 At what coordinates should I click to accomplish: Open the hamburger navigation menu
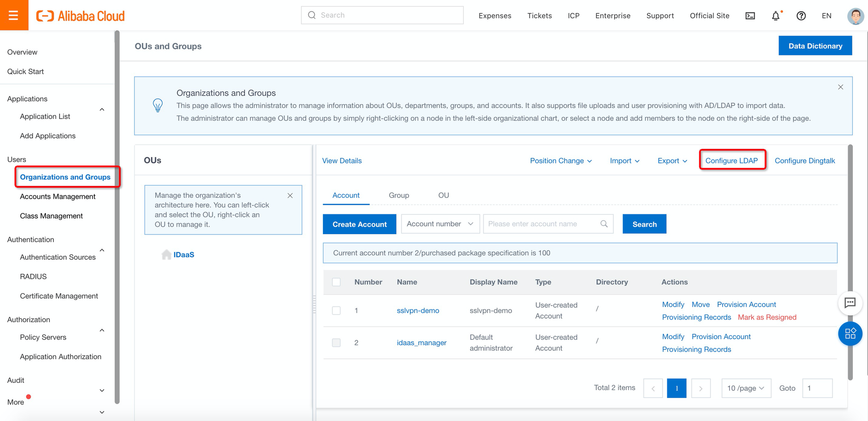(14, 15)
